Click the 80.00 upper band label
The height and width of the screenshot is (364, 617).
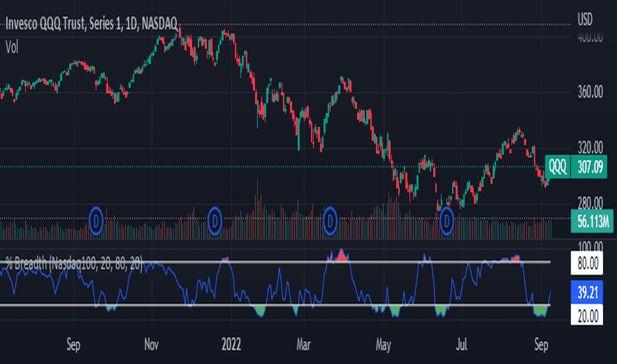point(587,263)
